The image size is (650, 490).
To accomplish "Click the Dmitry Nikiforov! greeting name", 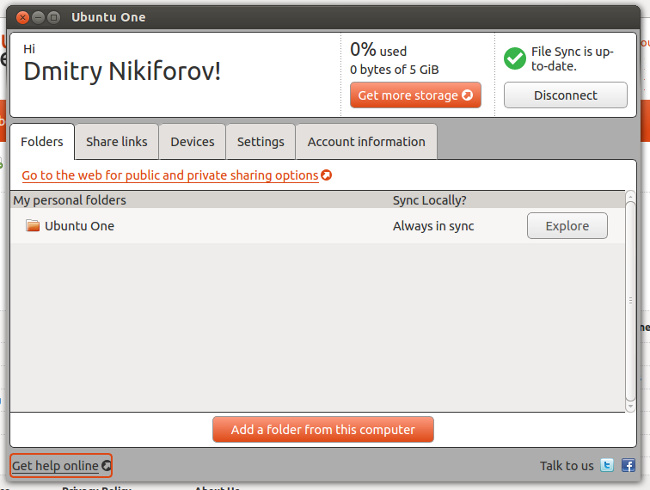I will [122, 71].
